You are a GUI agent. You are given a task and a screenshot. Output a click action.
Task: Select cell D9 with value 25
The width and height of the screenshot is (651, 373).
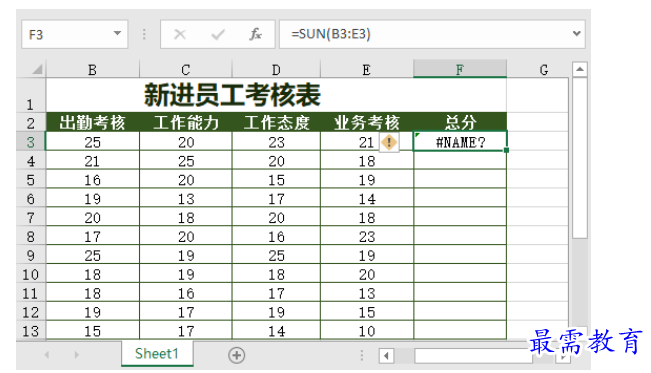point(276,255)
